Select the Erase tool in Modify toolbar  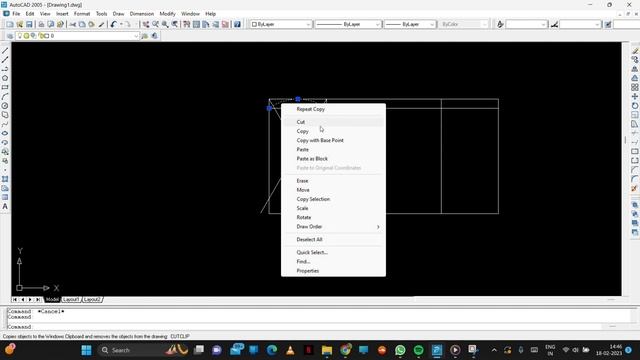(635, 51)
